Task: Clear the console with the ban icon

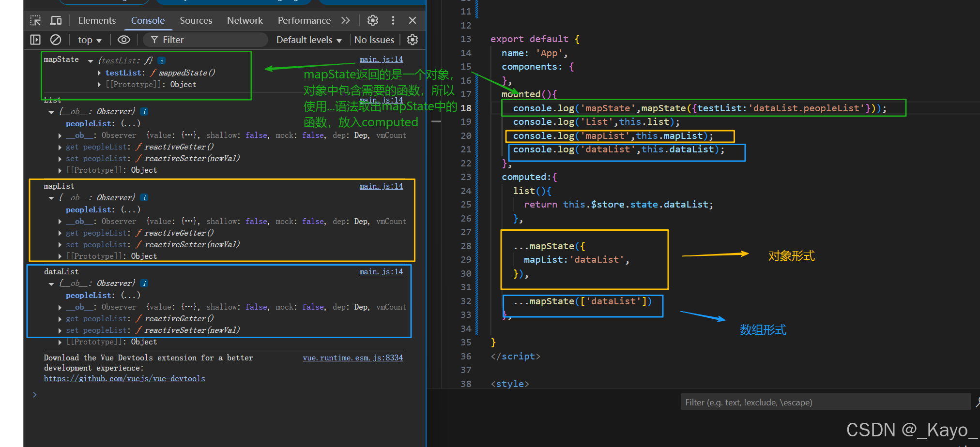Action: click(x=56, y=40)
